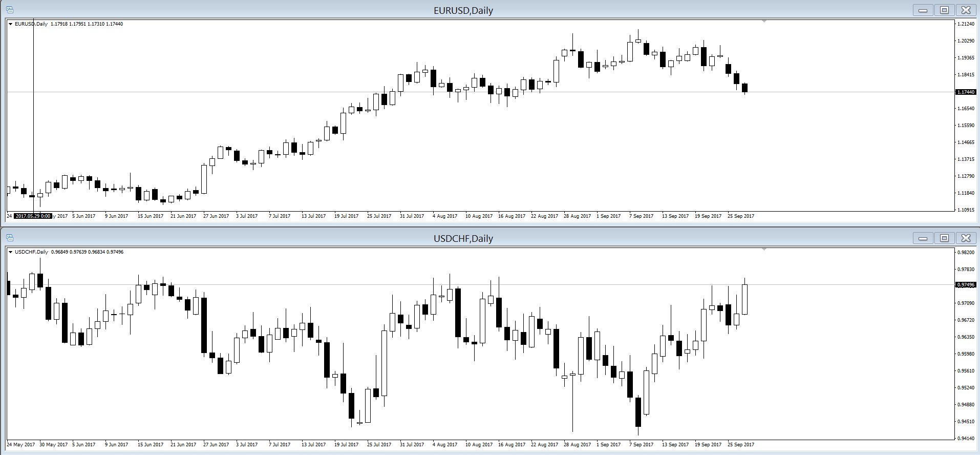
Task: Minimize the USDCHF,Daily chart window
Action: pyautogui.click(x=923, y=238)
